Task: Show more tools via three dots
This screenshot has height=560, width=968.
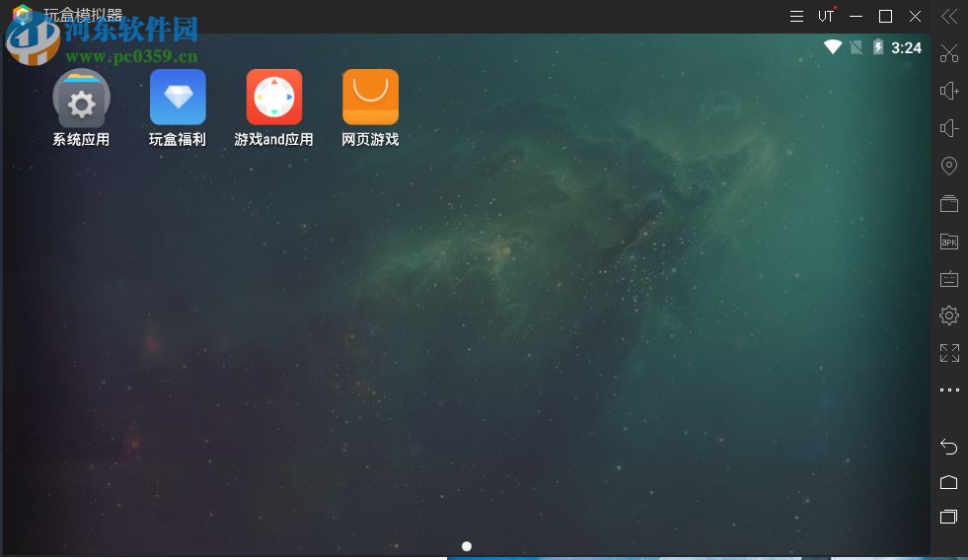Action: pyautogui.click(x=949, y=389)
